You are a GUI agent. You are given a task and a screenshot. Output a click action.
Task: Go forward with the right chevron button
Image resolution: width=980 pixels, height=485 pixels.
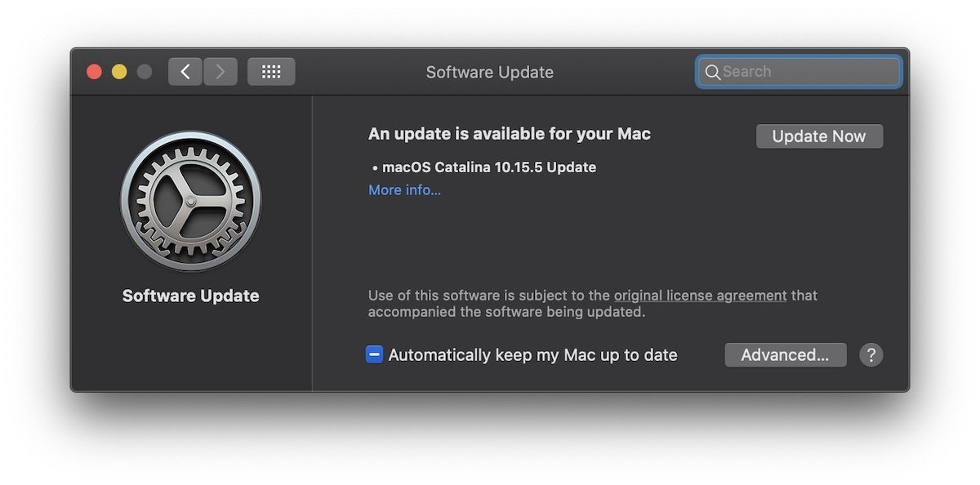pos(220,72)
